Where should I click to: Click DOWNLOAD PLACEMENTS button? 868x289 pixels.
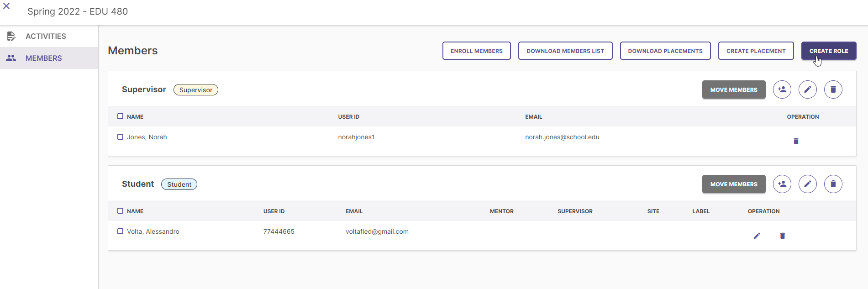point(665,51)
